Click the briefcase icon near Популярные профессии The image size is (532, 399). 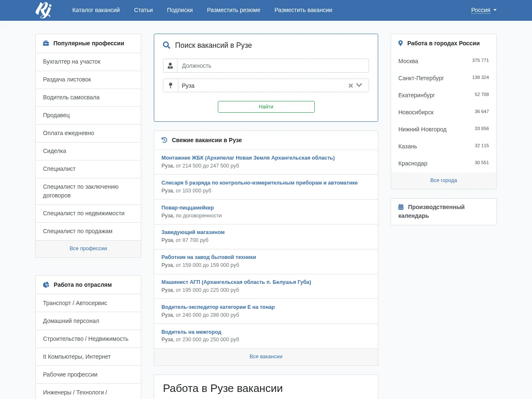[46, 43]
